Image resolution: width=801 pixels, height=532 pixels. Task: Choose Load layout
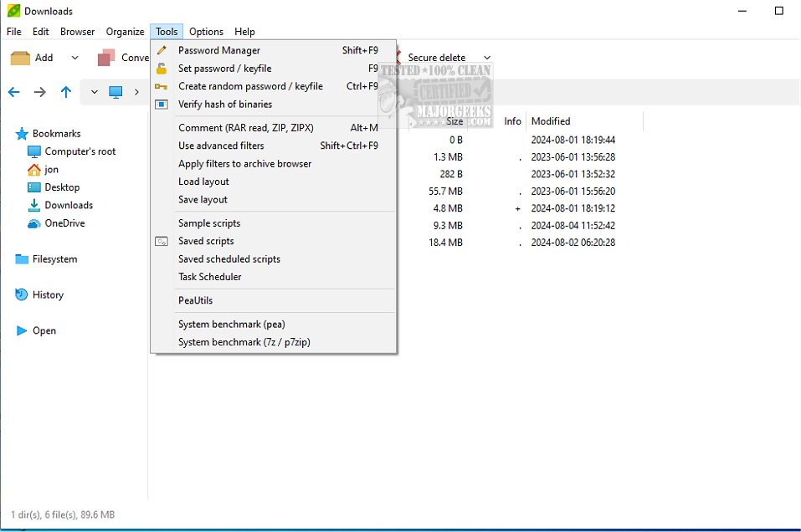click(x=274, y=182)
